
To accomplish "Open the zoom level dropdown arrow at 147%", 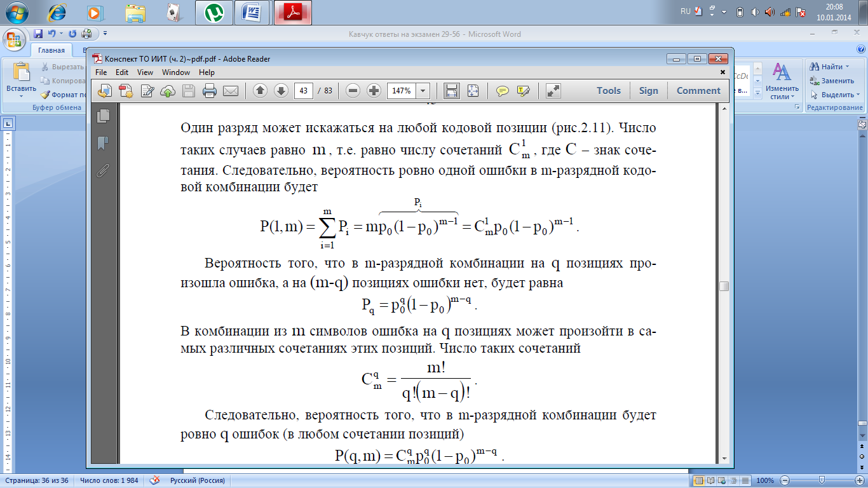I will pos(423,91).
